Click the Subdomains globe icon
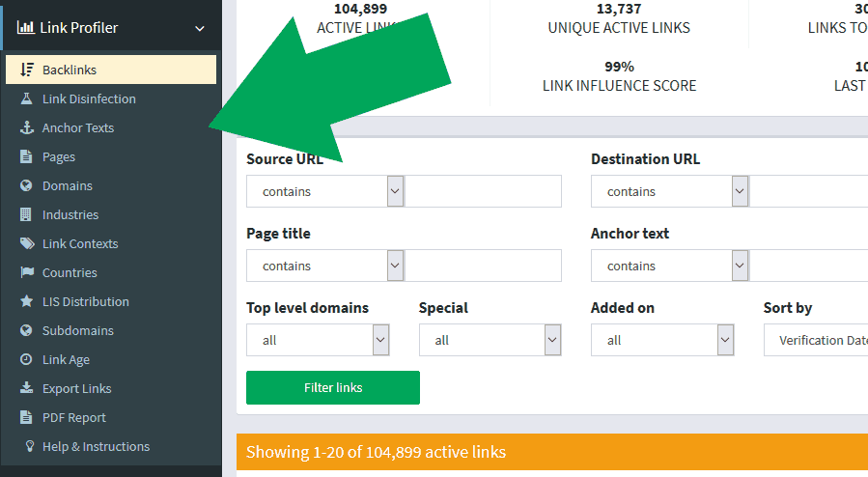This screenshot has height=477, width=868. coord(26,330)
